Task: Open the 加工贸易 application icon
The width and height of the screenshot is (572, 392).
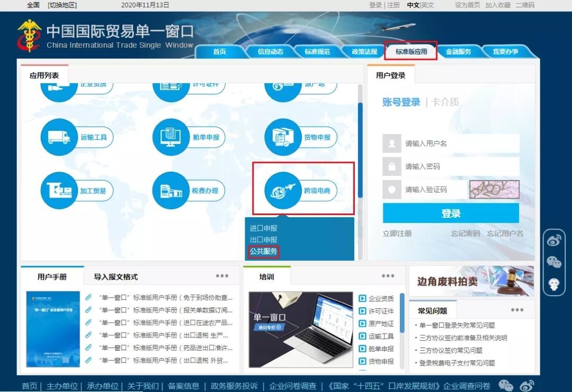Action: 59,191
